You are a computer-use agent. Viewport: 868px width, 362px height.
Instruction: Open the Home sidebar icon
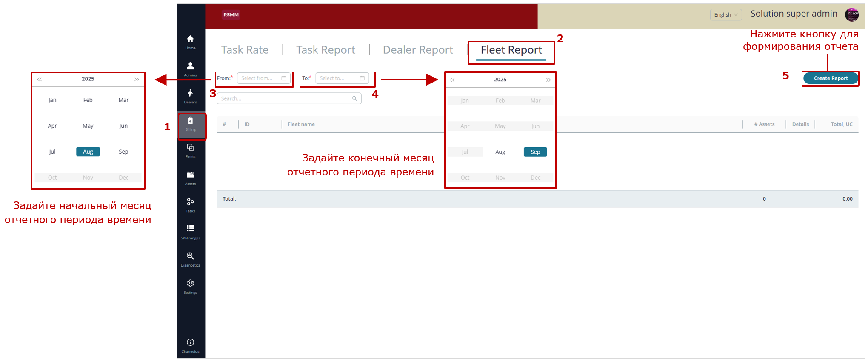(190, 42)
